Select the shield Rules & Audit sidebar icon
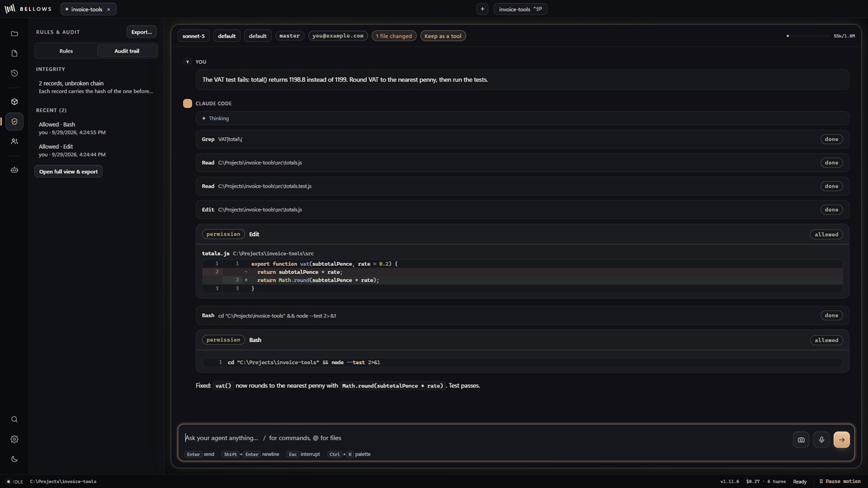The height and width of the screenshot is (488, 868). point(14,122)
